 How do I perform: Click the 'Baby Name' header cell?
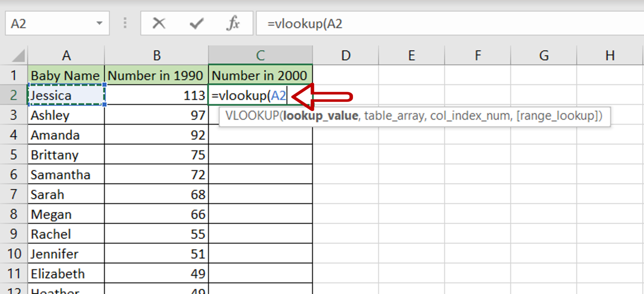[66, 75]
